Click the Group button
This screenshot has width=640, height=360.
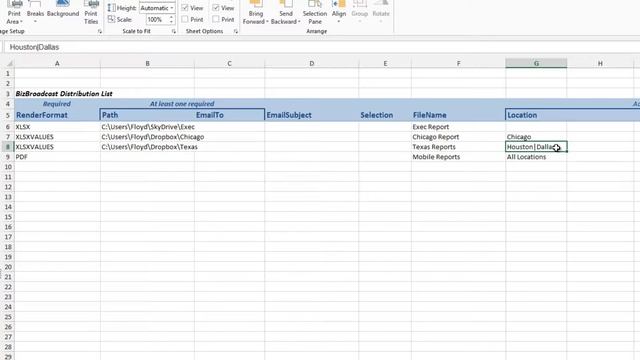[360, 12]
